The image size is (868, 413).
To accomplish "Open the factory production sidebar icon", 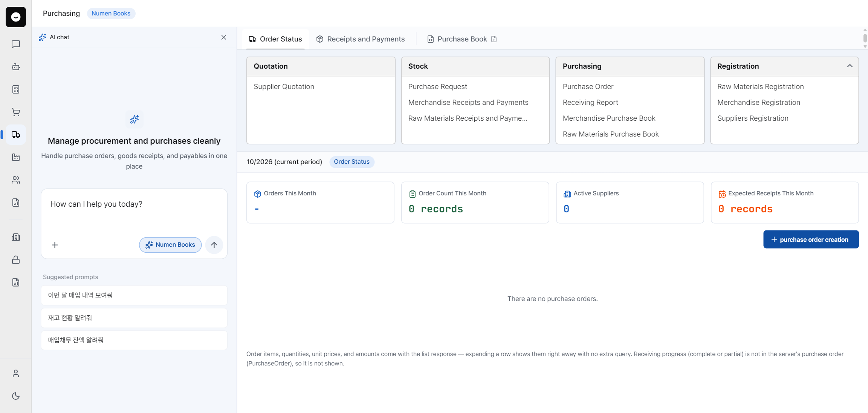I will [16, 157].
